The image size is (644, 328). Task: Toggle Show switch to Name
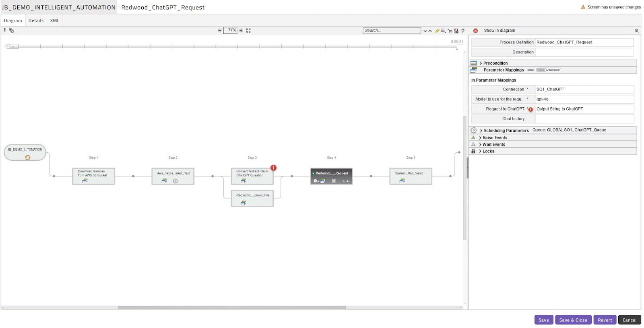pyautogui.click(x=541, y=70)
